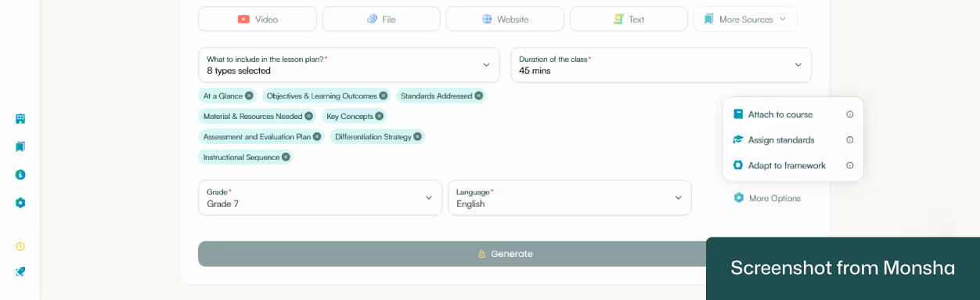The width and height of the screenshot is (980, 300).
Task: Open the settings gear in the sidebar
Action: click(20, 203)
